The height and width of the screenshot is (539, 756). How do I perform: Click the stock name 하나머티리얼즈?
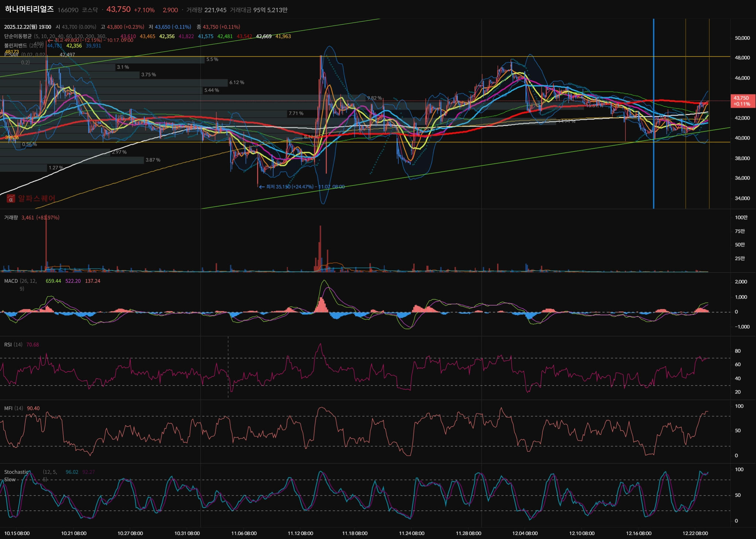30,10
